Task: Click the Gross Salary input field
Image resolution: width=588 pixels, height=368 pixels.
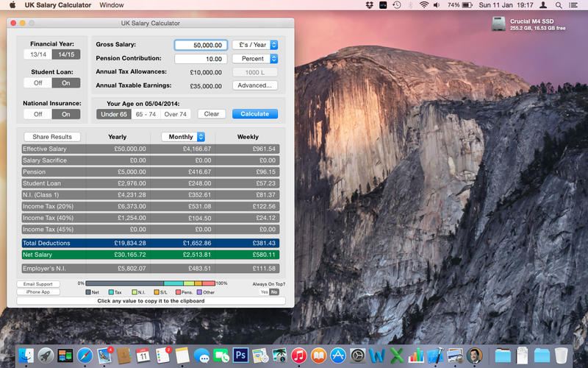Action: coord(200,45)
